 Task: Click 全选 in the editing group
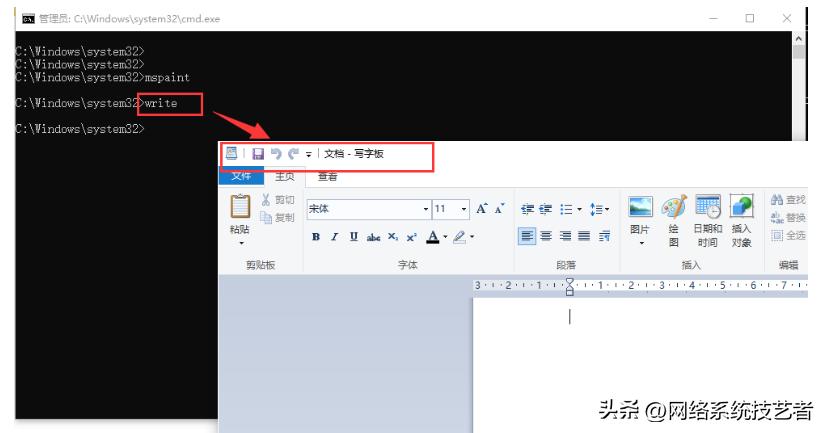[x=788, y=235]
